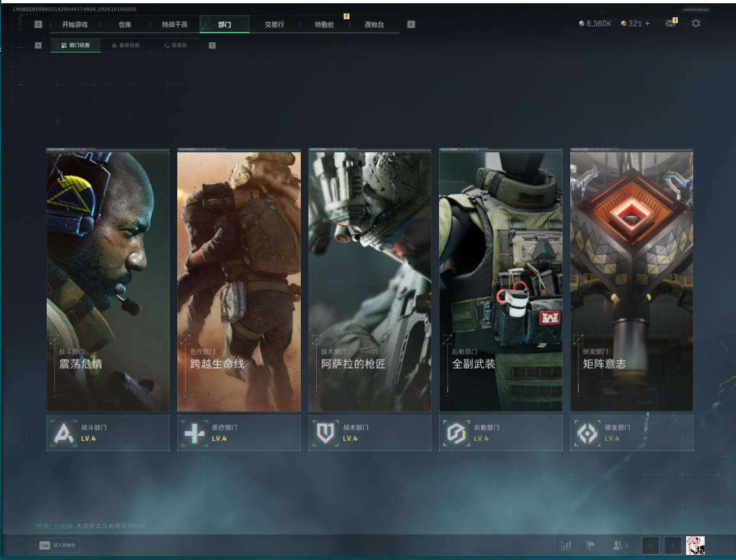Open the 矩阵意志 R&D department card
This screenshot has width=736, height=560.
[632, 280]
